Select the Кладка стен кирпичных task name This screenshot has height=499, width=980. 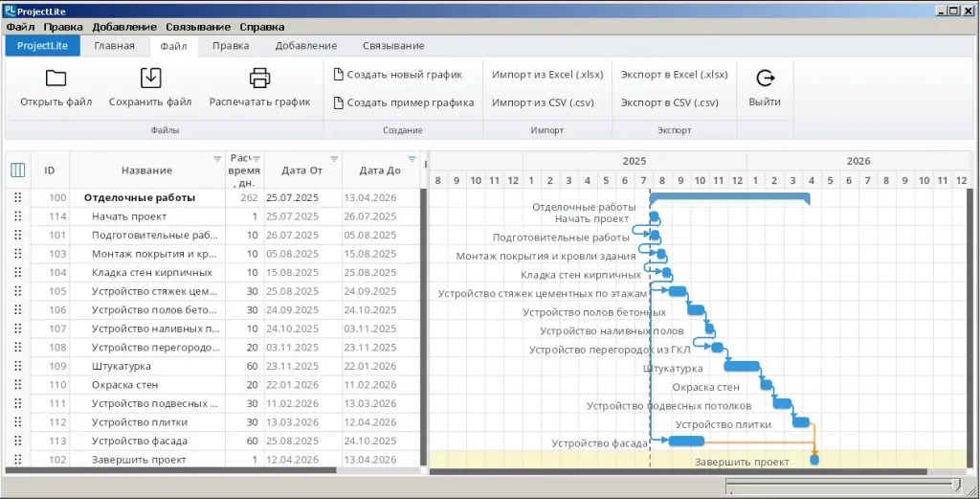click(152, 273)
